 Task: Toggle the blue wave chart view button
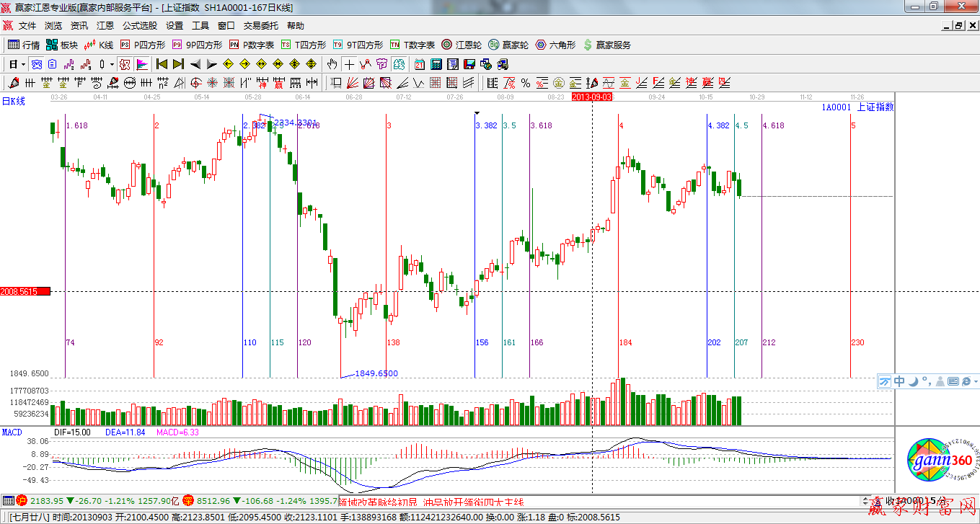[x=36, y=64]
